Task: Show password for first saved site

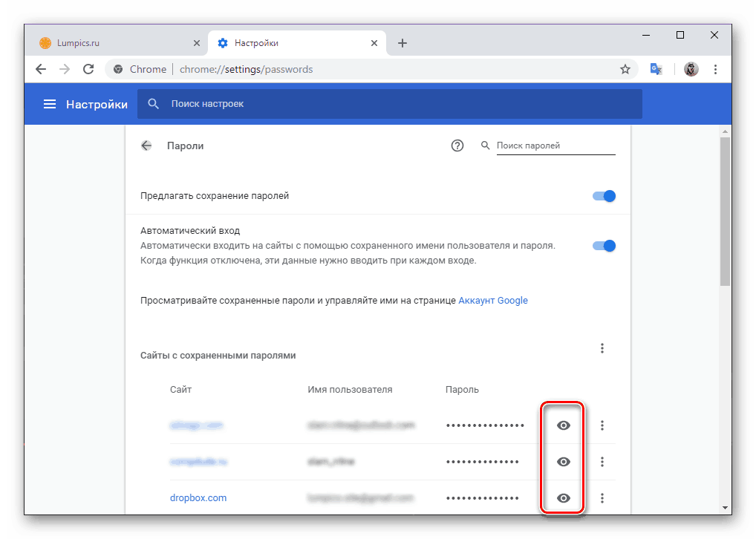Action: click(564, 425)
